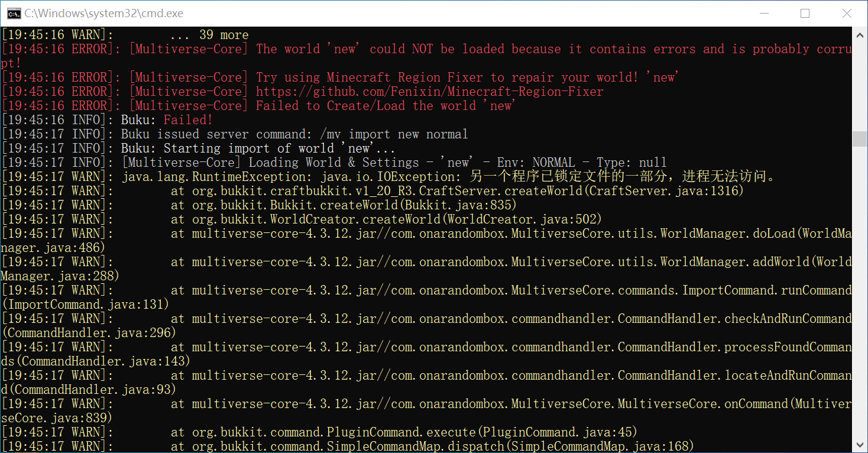Click the C:\Windows\system32\cmd.exe title text
Screen dimensions: 868x453
[x=103, y=13]
